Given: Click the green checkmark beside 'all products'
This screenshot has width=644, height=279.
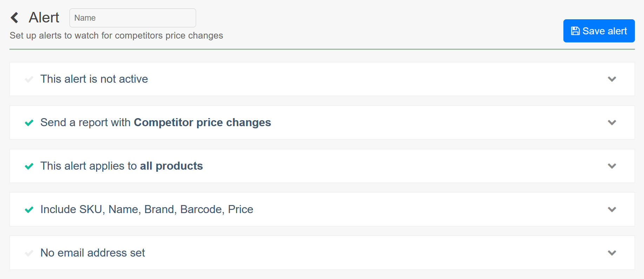Looking at the screenshot, I should tap(29, 166).
